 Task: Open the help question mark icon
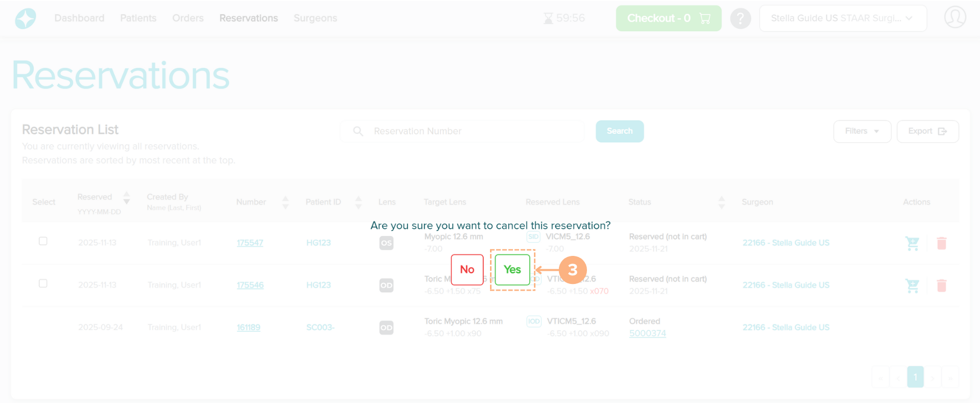(x=740, y=18)
